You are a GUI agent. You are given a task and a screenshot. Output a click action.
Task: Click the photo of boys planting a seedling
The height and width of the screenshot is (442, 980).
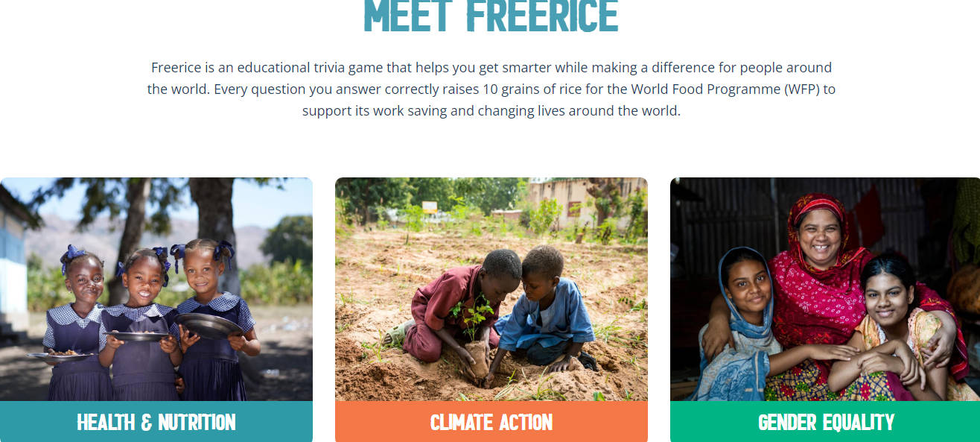coord(491,289)
